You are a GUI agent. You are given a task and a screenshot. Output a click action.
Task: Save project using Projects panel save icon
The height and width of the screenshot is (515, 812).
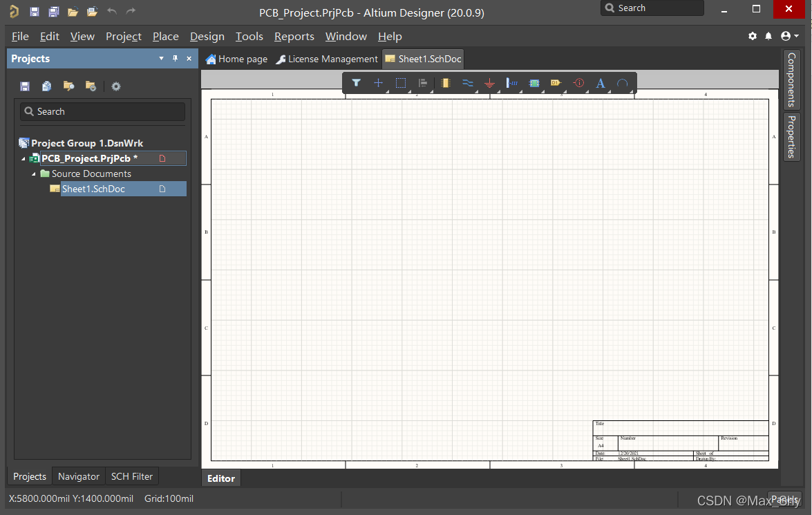coord(25,86)
